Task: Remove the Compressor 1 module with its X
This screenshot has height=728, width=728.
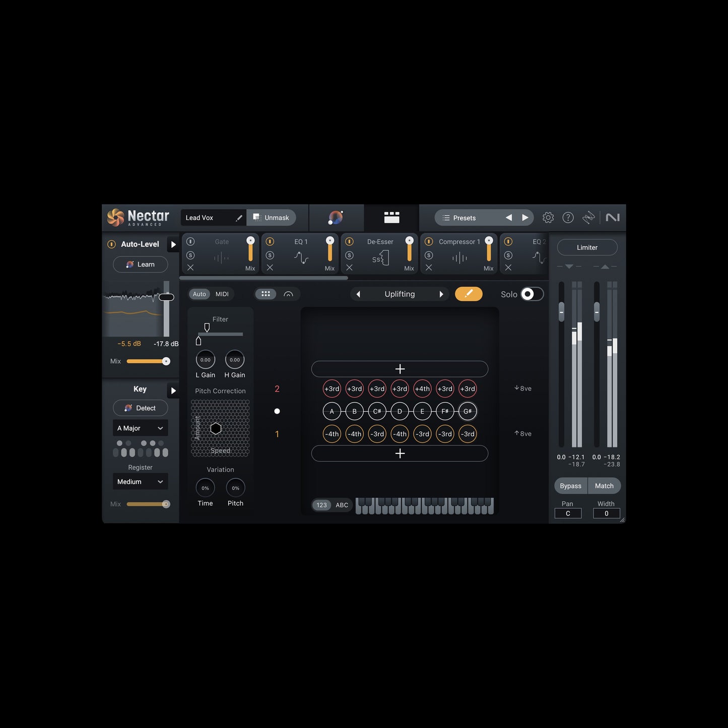Action: click(x=429, y=268)
